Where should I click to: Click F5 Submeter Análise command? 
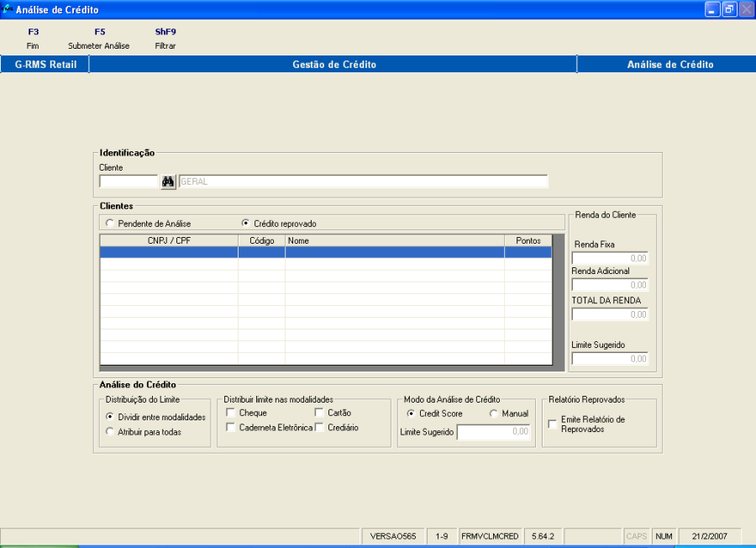[99, 39]
